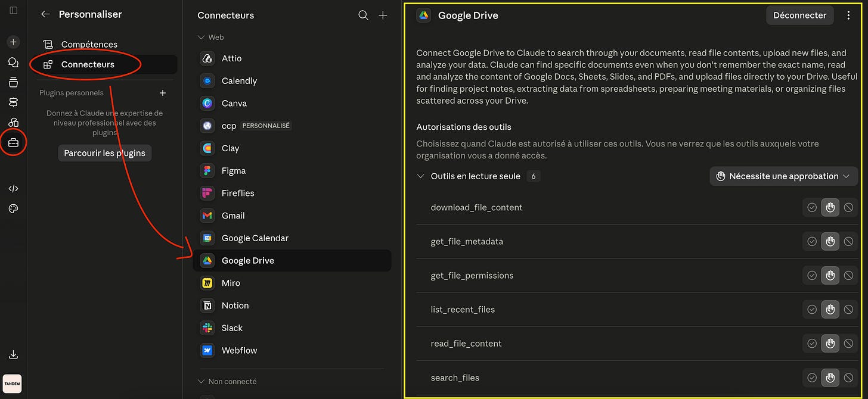
Task: Always allow search_files tool
Action: point(811,378)
